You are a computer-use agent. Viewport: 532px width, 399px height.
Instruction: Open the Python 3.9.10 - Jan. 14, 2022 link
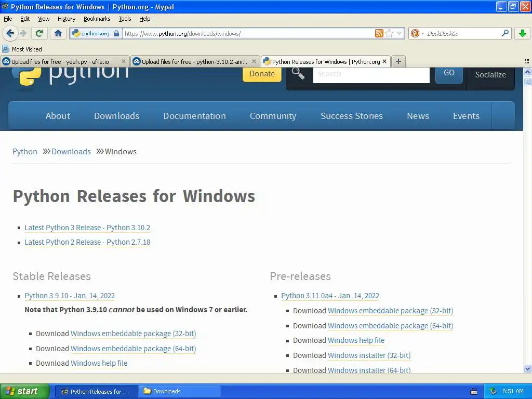[x=70, y=296]
